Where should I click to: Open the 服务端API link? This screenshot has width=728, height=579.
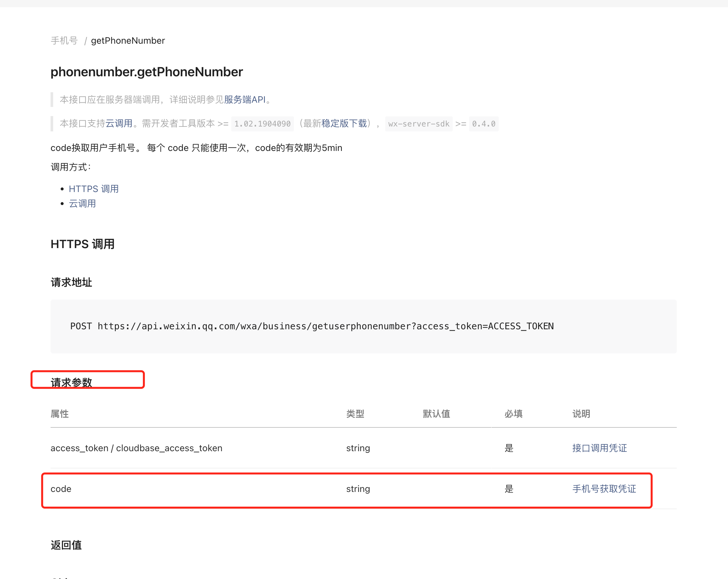click(x=245, y=99)
